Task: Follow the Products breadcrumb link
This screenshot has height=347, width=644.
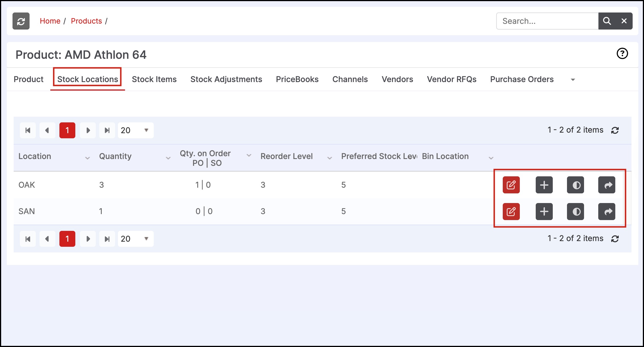Action: (x=86, y=21)
